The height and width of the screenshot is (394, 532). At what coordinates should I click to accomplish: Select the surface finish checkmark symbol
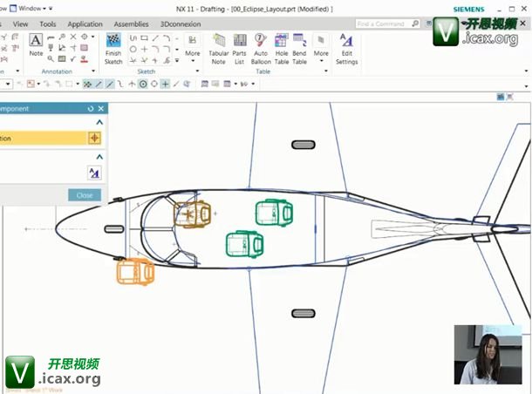[73, 59]
